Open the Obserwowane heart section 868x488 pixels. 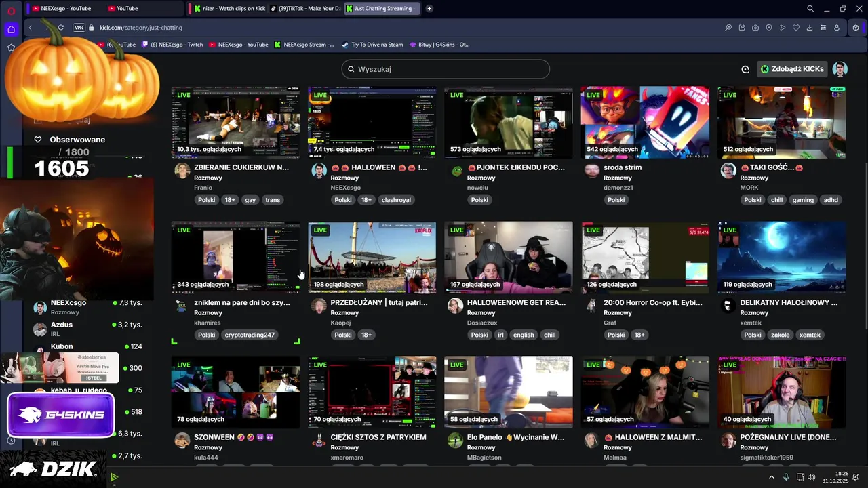click(70, 140)
